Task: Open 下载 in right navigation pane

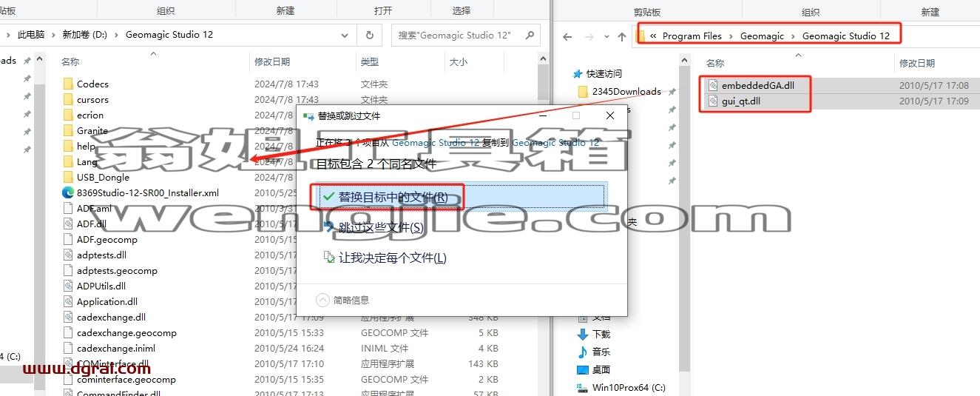Action: [x=601, y=334]
